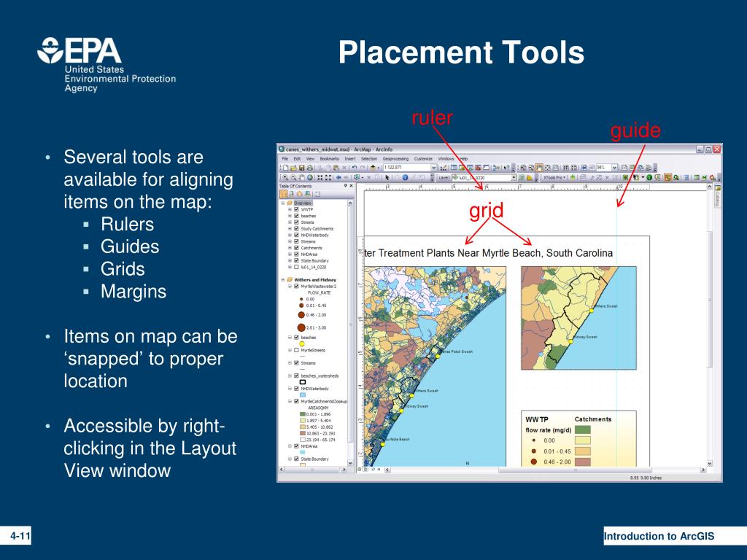This screenshot has height=560, width=747.
Task: Open the layout zoom percent dropdown
Action: tap(614, 168)
